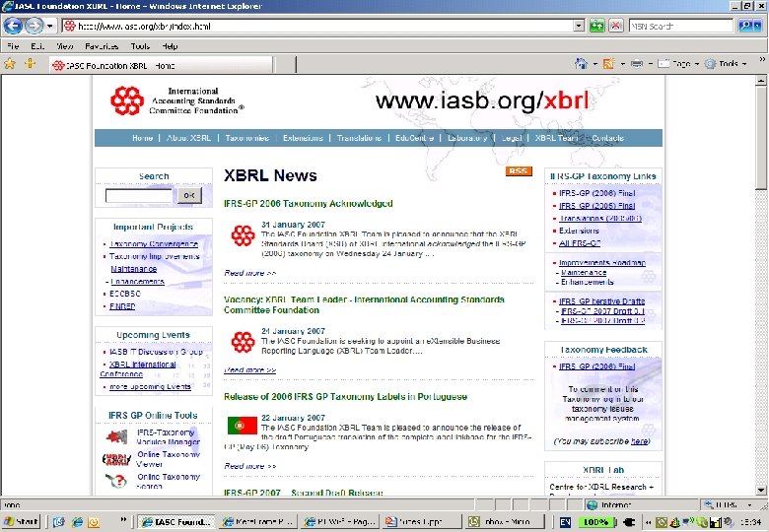The height and width of the screenshot is (532, 769).
Task: Open the Print dropdown arrow
Action: pyautogui.click(x=651, y=64)
